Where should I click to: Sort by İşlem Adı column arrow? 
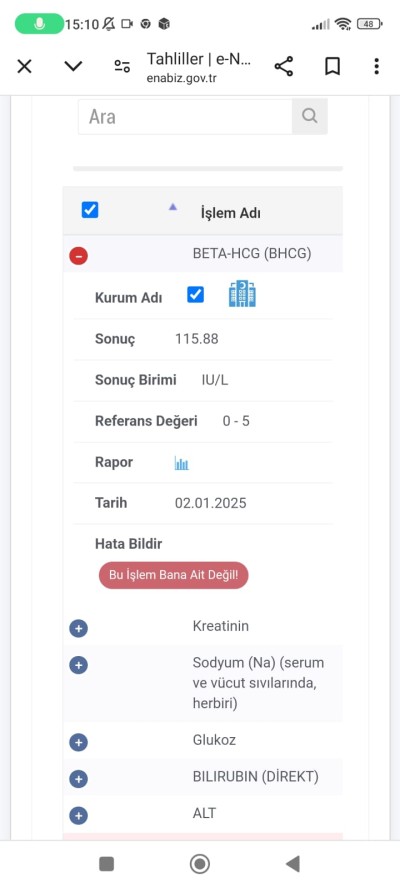173,207
